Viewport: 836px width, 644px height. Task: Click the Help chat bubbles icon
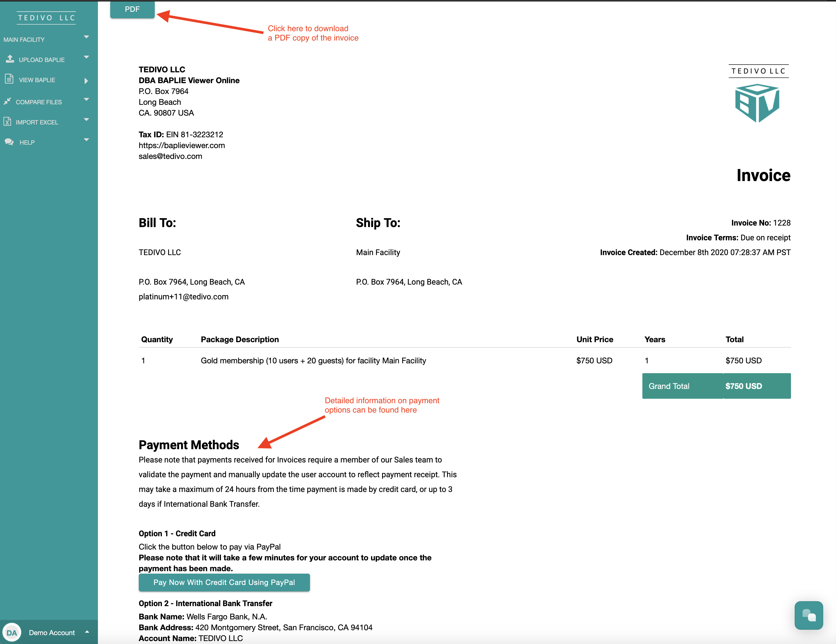(9, 142)
